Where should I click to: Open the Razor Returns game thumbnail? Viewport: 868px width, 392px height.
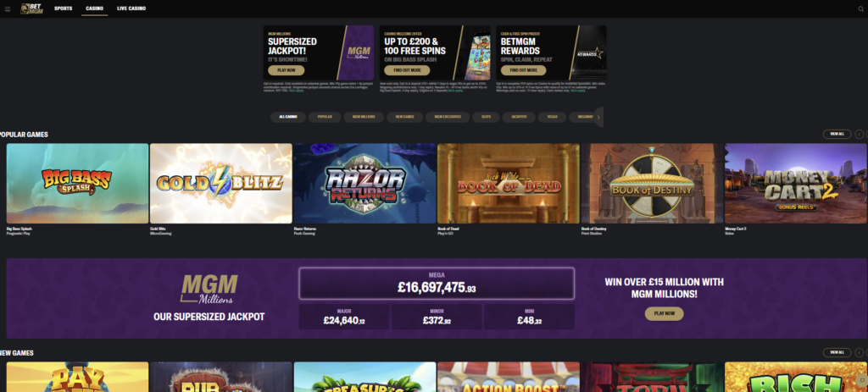coord(364,184)
